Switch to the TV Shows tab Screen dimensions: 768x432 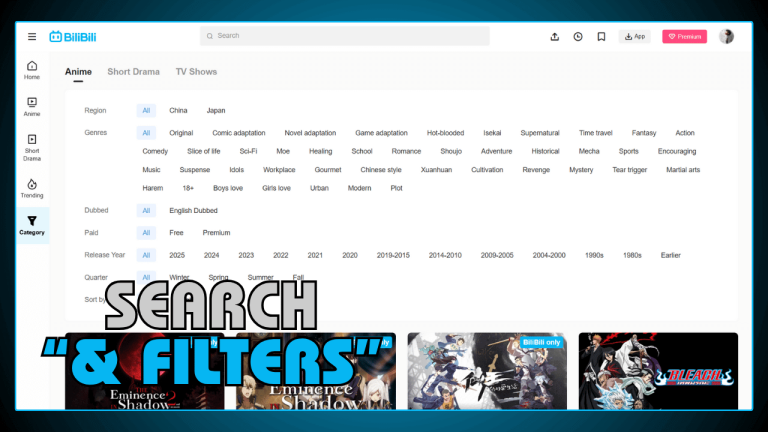[x=196, y=72]
